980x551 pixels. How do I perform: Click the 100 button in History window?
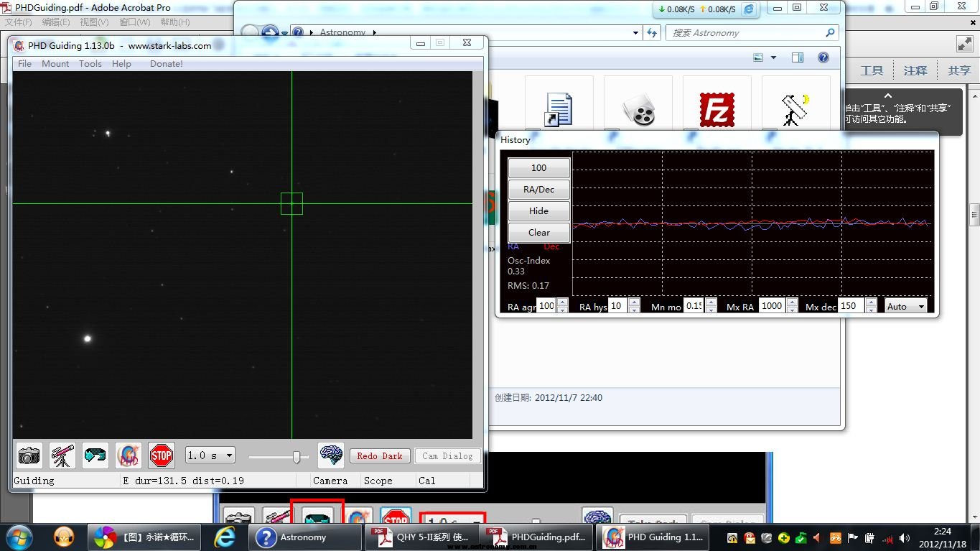[x=539, y=168]
